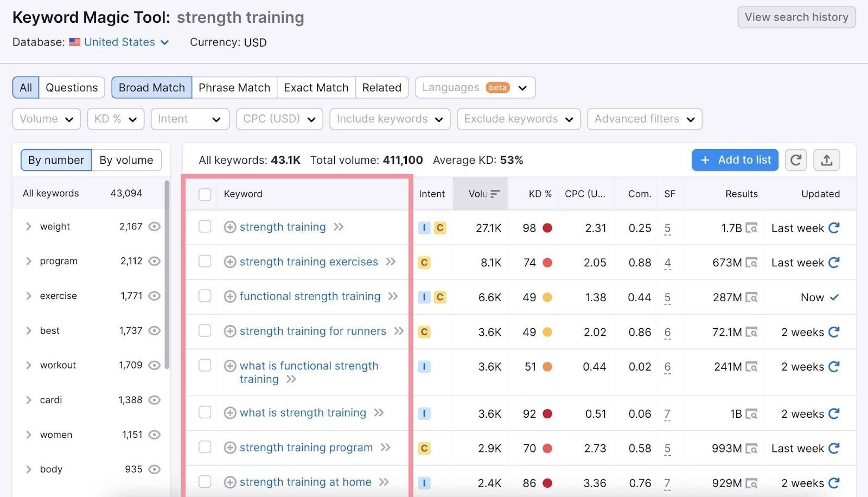Image resolution: width=868 pixels, height=497 pixels.
Task: Open detailed view arrow for strength training for runners
Action: point(399,331)
